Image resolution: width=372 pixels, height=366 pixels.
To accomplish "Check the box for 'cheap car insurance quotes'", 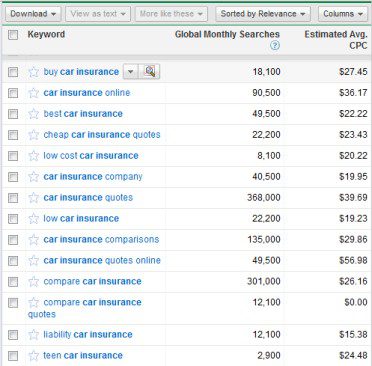I will 13,135.
